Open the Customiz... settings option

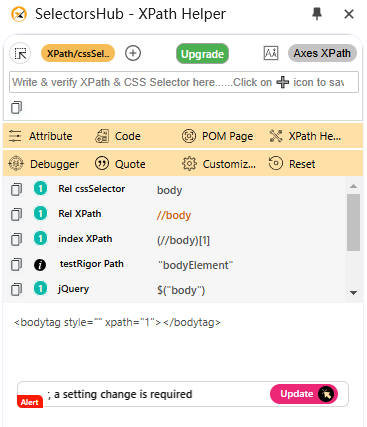(x=219, y=164)
